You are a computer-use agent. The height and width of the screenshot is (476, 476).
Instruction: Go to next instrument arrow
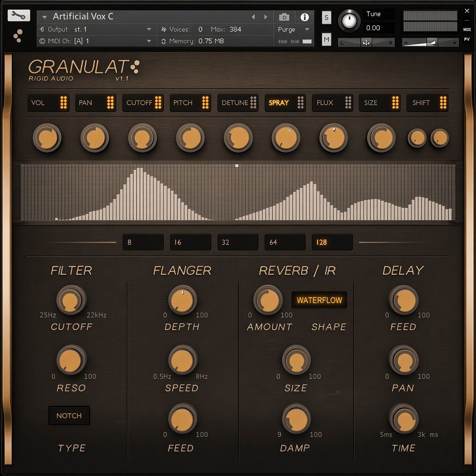266,17
